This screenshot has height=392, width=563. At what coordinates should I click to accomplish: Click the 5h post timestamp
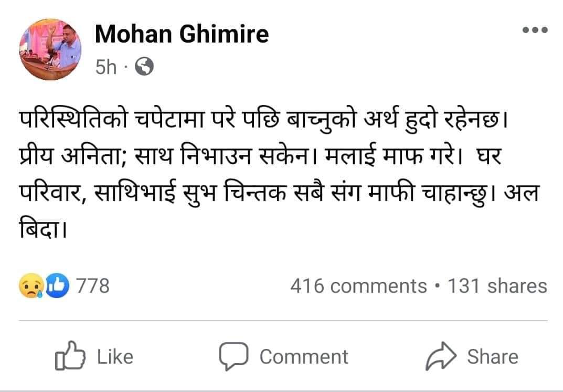106,67
